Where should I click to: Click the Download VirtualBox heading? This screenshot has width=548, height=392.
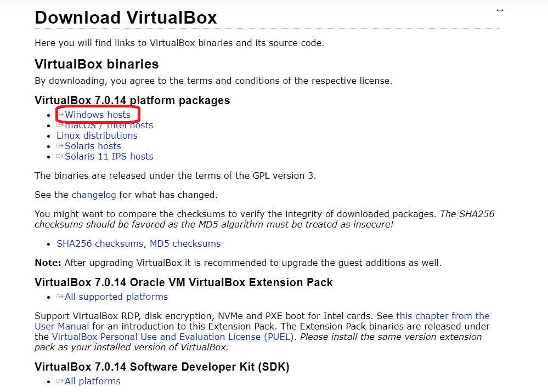(126, 18)
